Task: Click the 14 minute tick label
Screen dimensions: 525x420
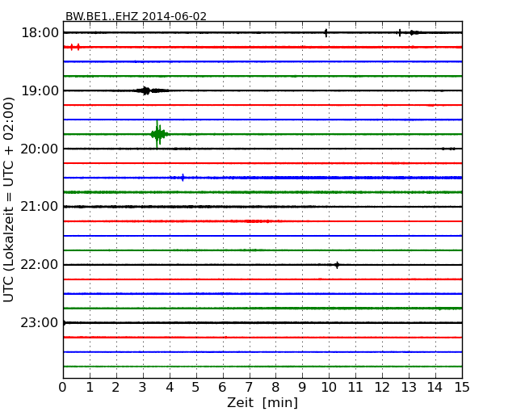Action: [x=435, y=387]
